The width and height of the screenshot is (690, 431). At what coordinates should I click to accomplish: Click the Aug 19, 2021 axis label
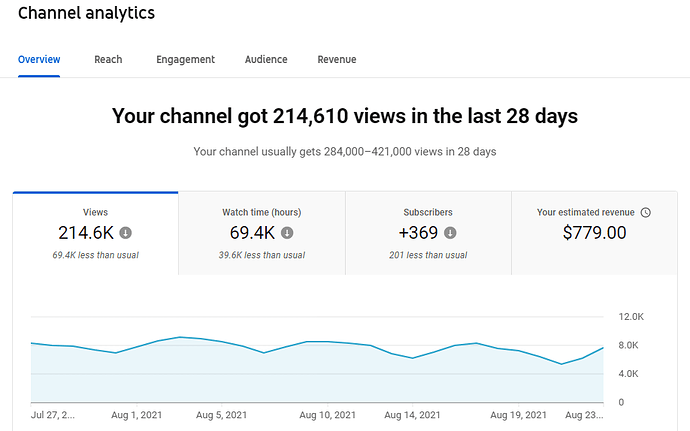[x=518, y=415]
